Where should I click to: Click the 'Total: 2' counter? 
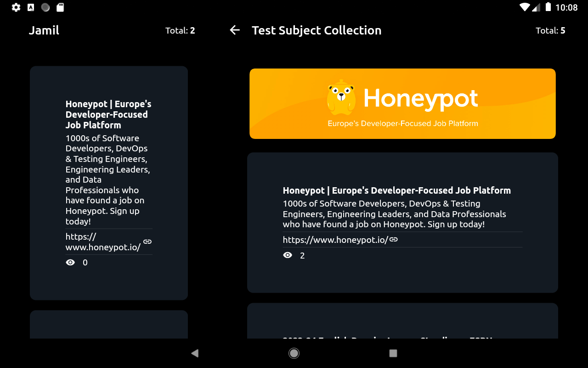tap(180, 31)
